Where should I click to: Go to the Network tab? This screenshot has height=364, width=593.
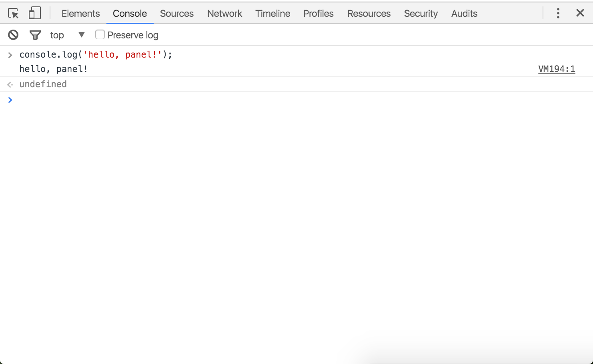pyautogui.click(x=224, y=13)
